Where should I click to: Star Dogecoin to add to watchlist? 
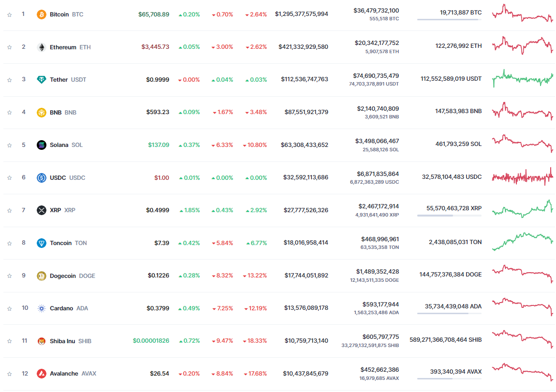pos(10,276)
